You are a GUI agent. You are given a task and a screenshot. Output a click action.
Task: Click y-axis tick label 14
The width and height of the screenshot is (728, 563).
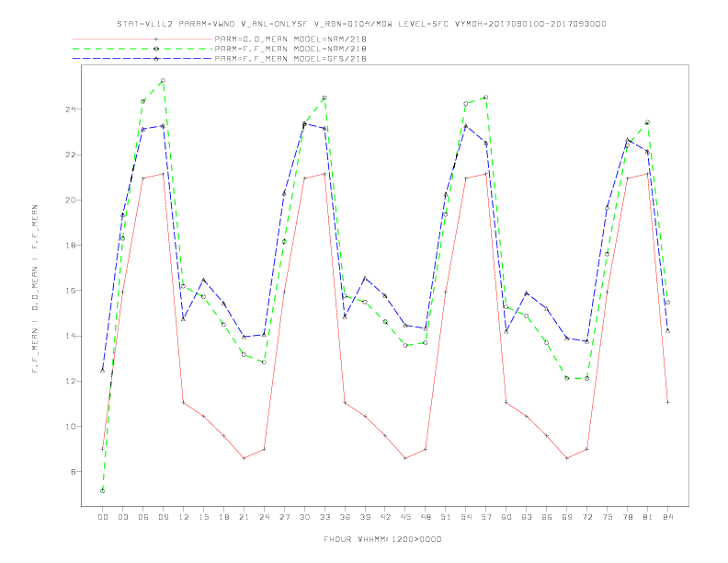71,336
